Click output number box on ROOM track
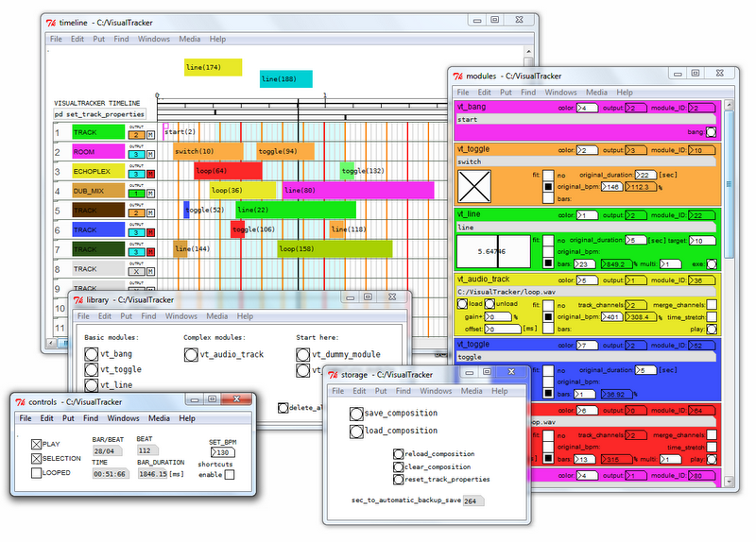Viewport: 756px width, 542px height. coord(136,155)
